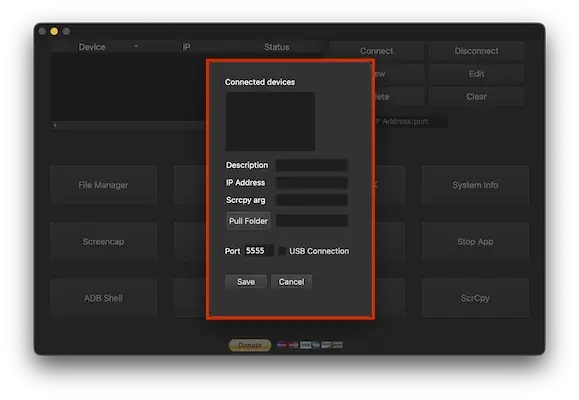The width and height of the screenshot is (579, 400).
Task: Select the Port field showing 5555
Action: point(258,251)
